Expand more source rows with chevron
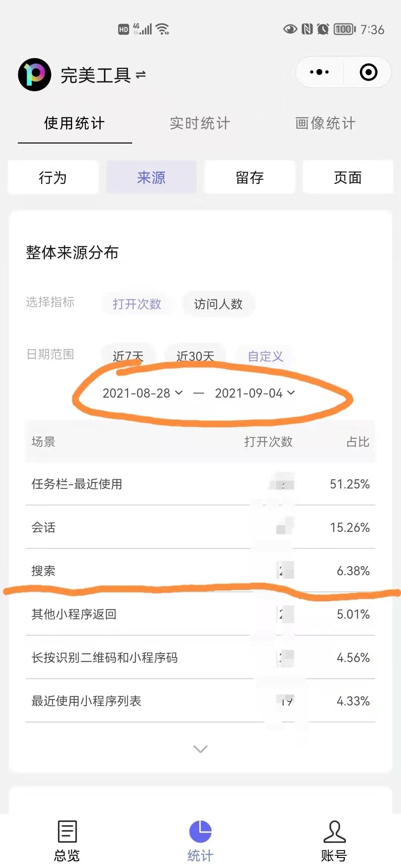Image resolution: width=401 pixels, height=868 pixels. tap(200, 749)
